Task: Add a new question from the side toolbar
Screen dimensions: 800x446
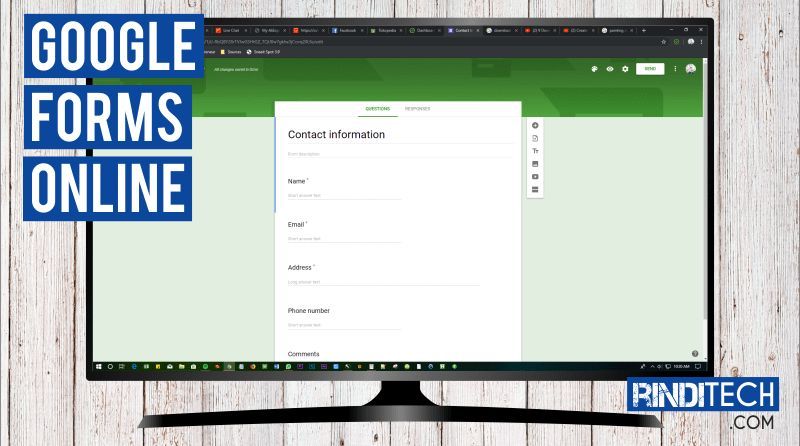Action: pyautogui.click(x=535, y=126)
